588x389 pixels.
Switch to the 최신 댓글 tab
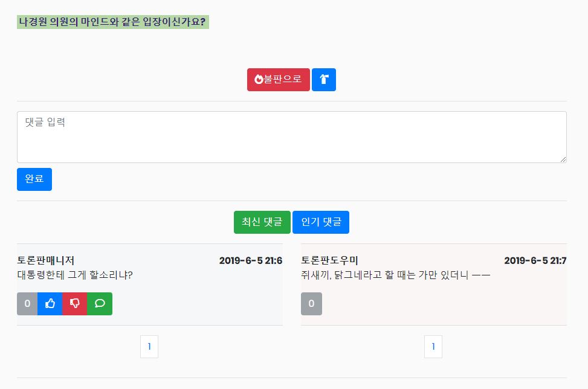pos(262,222)
